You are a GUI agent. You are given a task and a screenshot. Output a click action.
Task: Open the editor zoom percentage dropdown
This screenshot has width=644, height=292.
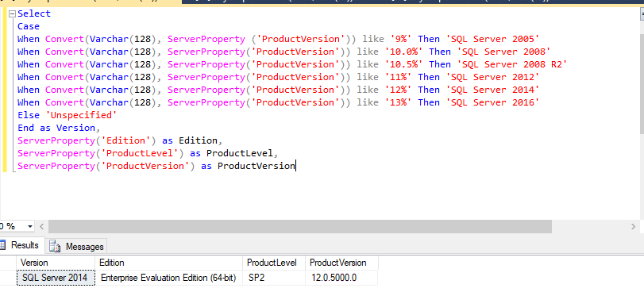pyautogui.click(x=30, y=226)
